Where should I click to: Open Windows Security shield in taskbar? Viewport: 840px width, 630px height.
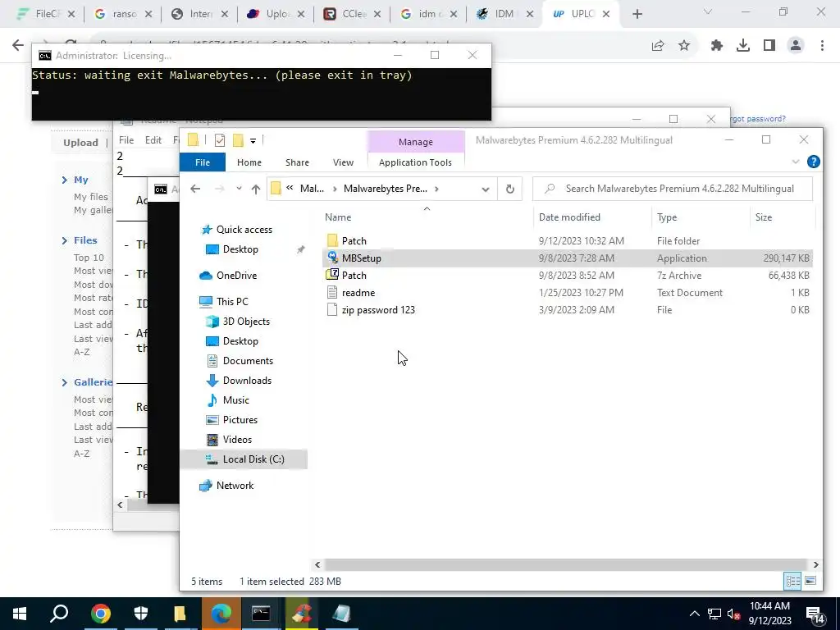tap(140, 614)
